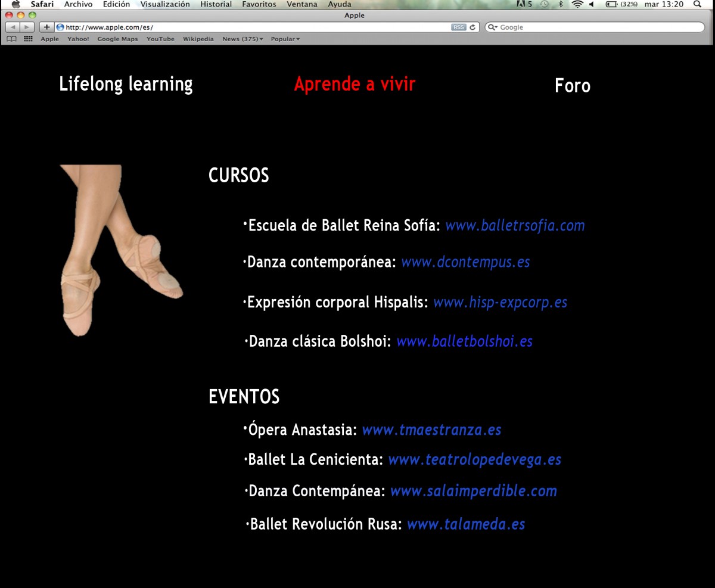Click the magnifier in Google search field
Image resolution: width=715 pixels, height=588 pixels.
(x=492, y=27)
